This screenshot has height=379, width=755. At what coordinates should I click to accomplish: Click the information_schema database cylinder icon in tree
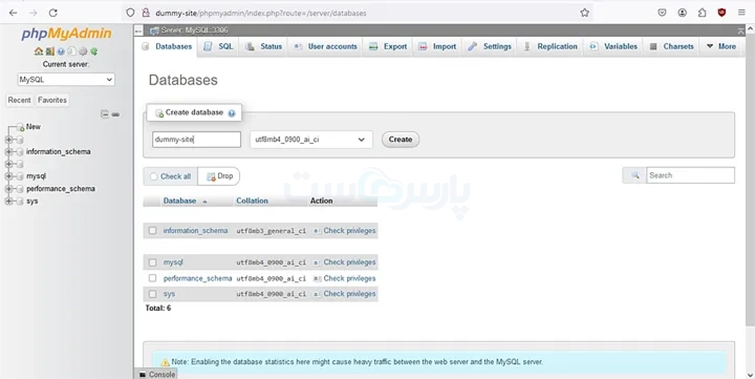click(20, 152)
